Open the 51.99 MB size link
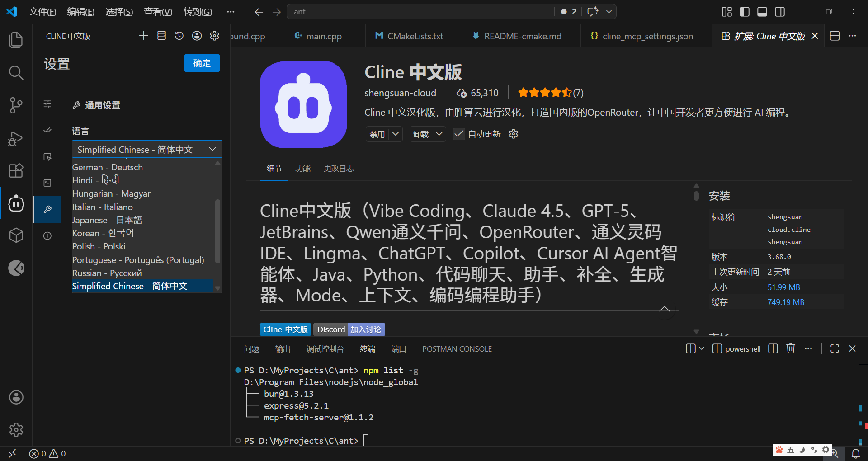Screen dimensions: 868x461 tap(783, 287)
